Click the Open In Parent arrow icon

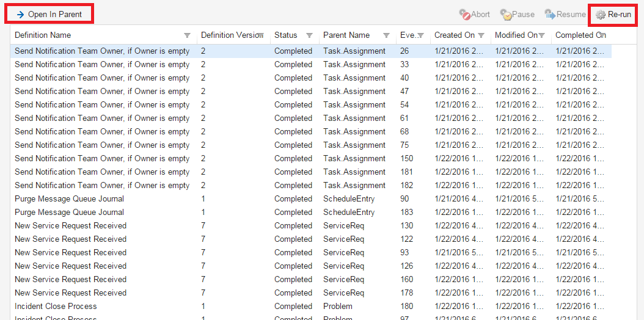coord(20,15)
